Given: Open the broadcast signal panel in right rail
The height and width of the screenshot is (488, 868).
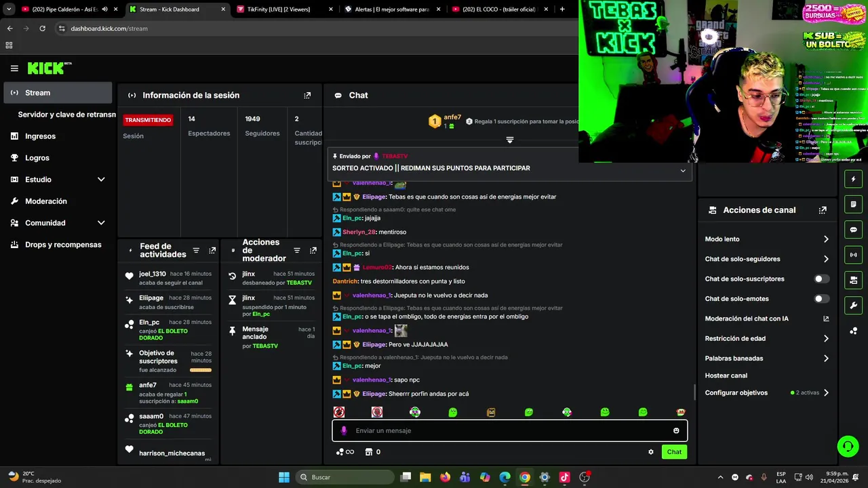Looking at the screenshot, I should click(853, 255).
